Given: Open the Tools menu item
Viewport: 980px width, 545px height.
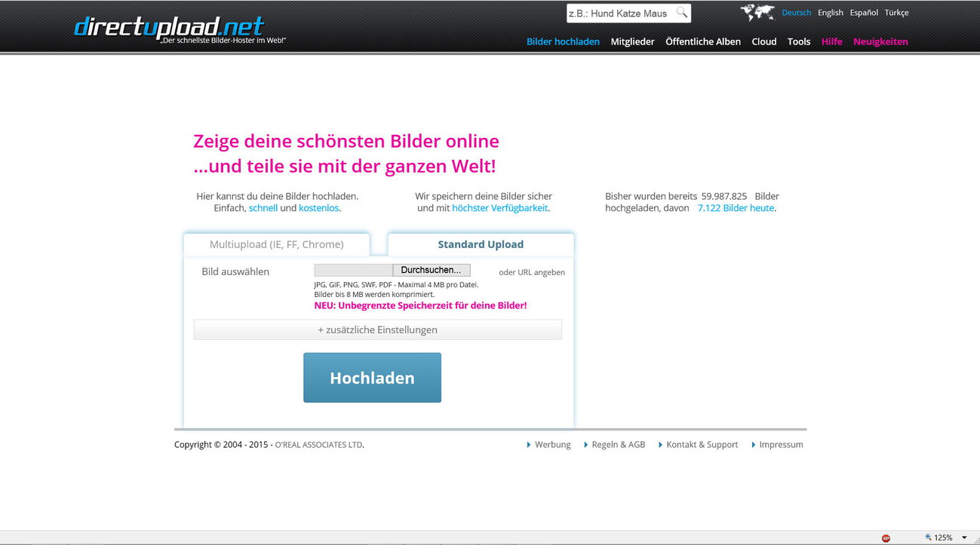Looking at the screenshot, I should coord(798,41).
